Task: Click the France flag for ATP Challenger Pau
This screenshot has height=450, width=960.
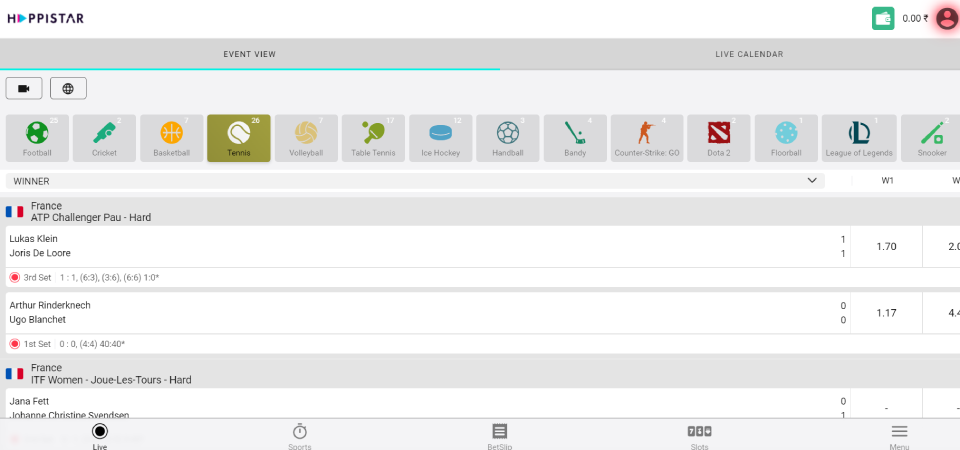Action: (15, 212)
